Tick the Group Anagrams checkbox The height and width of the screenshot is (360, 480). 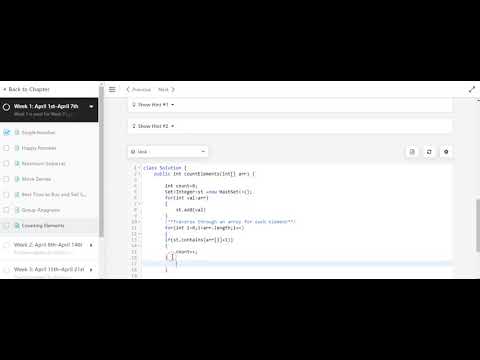click(x=6, y=210)
